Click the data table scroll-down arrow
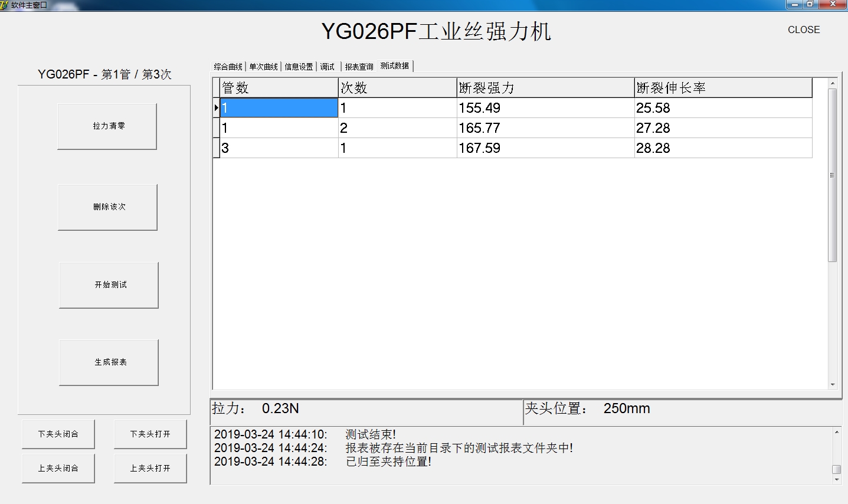Viewport: 848px width, 504px height. 833,385
